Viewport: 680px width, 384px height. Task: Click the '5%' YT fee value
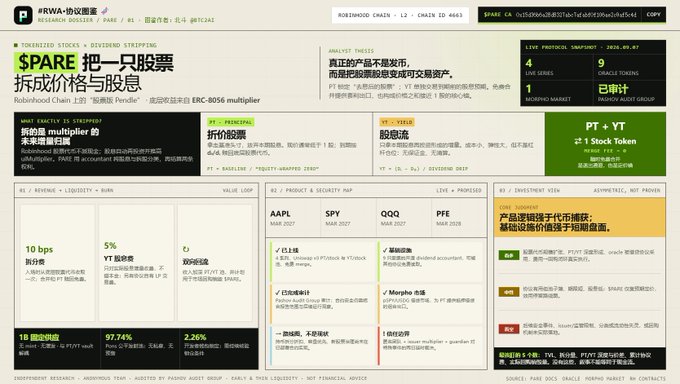point(110,246)
